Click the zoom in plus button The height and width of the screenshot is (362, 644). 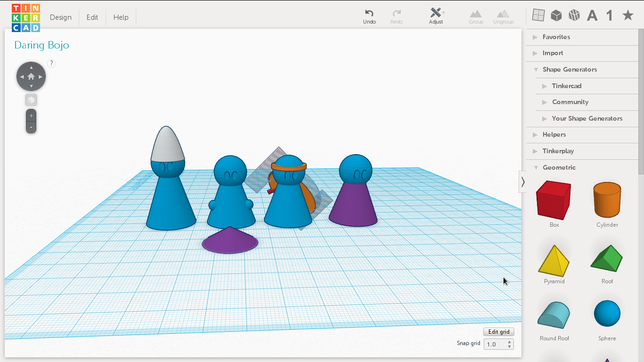click(31, 115)
